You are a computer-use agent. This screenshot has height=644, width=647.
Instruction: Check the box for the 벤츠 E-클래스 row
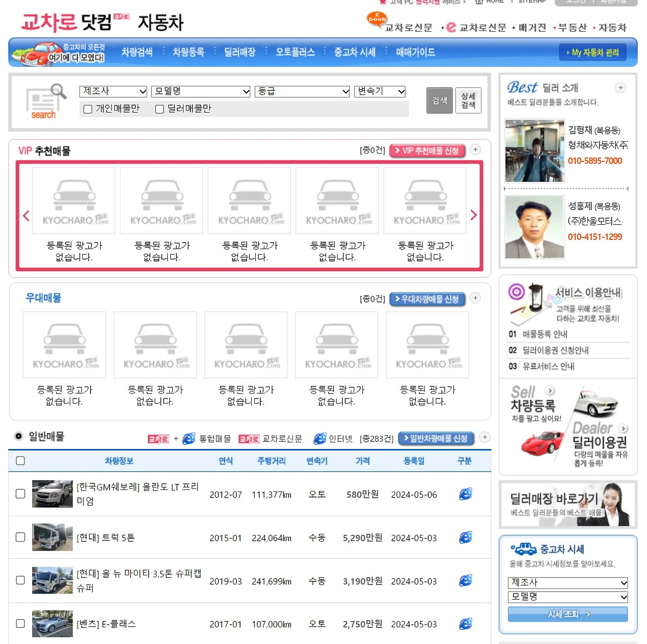coord(20,623)
